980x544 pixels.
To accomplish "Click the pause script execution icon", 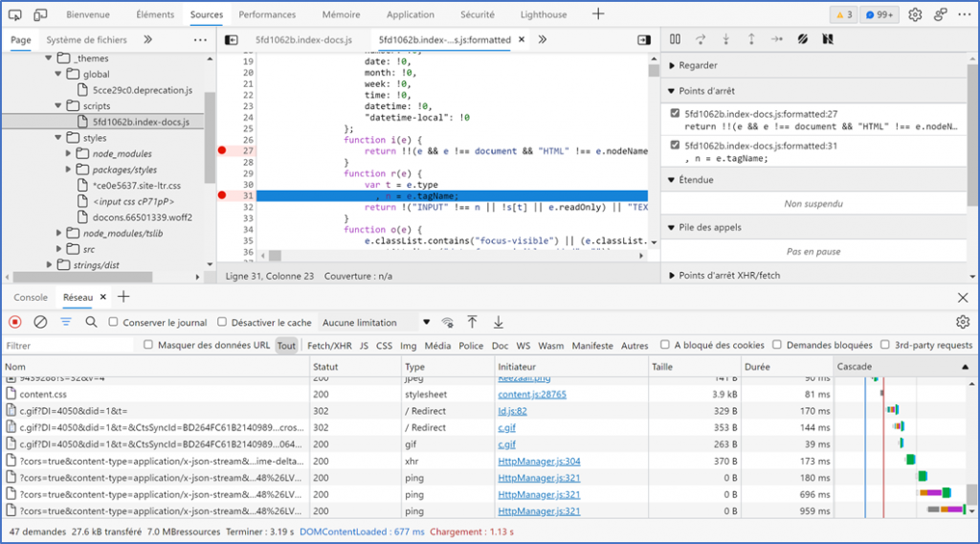I will point(675,39).
